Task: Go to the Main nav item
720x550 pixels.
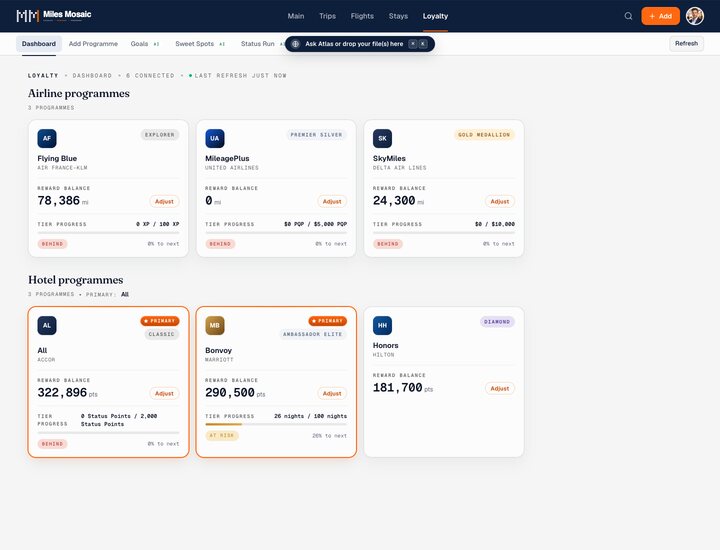Action: [296, 16]
